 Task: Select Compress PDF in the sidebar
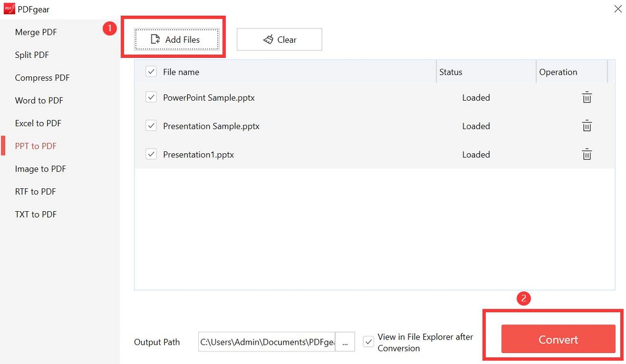point(42,78)
